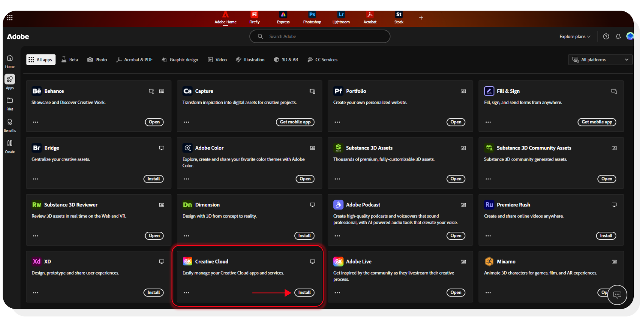The width and height of the screenshot is (644, 323).
Task: Select the 3D & AR filter tab
Action: [x=286, y=60]
